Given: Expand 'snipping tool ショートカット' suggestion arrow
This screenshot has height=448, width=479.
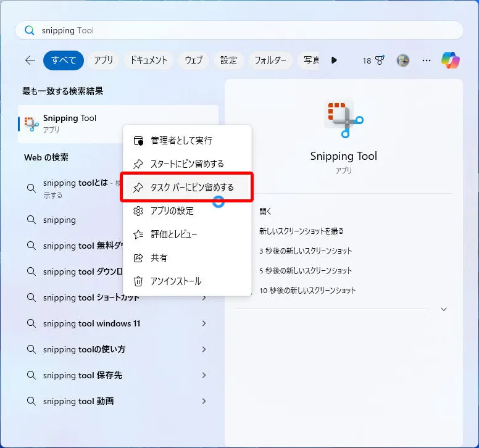Looking at the screenshot, I should pyautogui.click(x=204, y=297).
